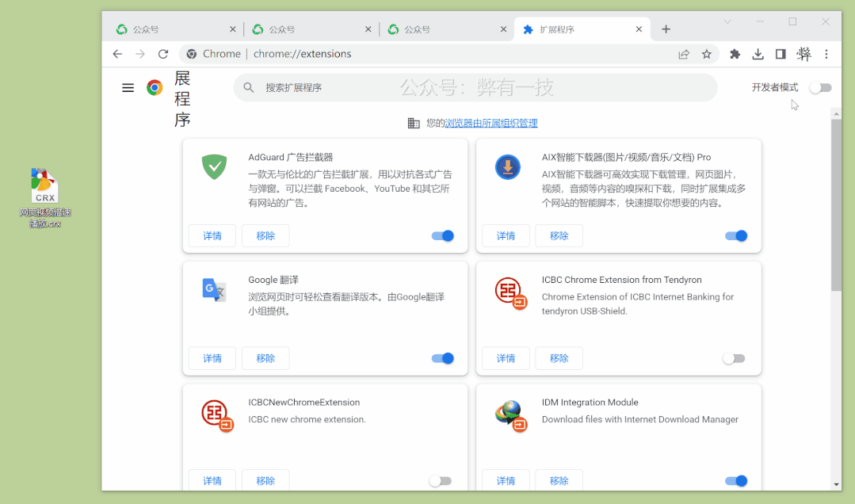Enable the ICBCNewChromeExtension toggle
Screen dimensions: 855x504
point(441,480)
